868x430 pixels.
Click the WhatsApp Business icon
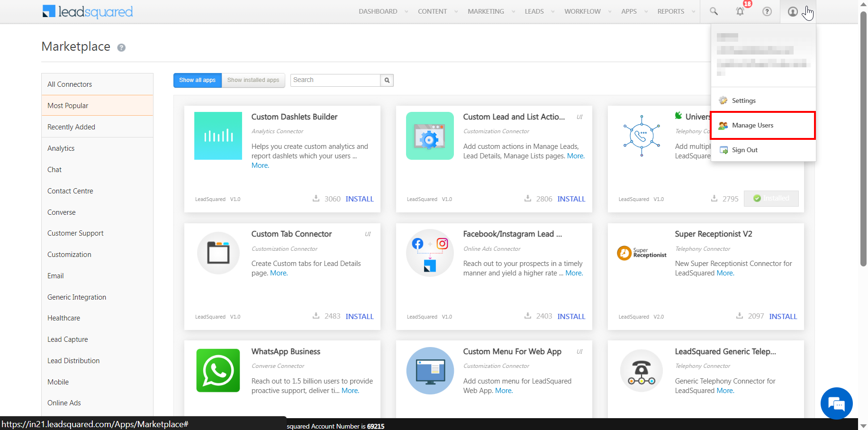click(218, 370)
